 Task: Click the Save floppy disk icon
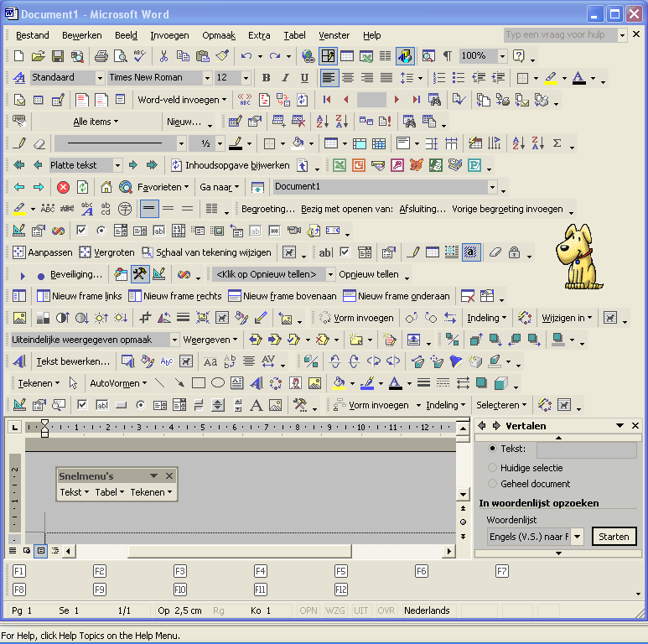point(58,56)
